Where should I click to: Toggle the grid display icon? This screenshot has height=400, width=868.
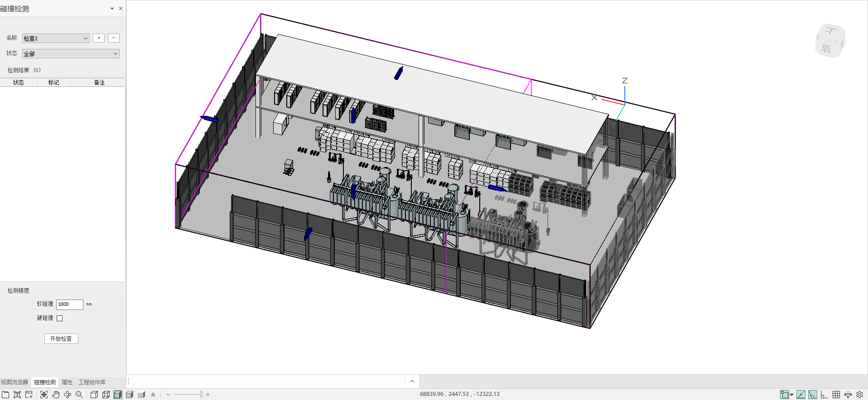tap(836, 395)
